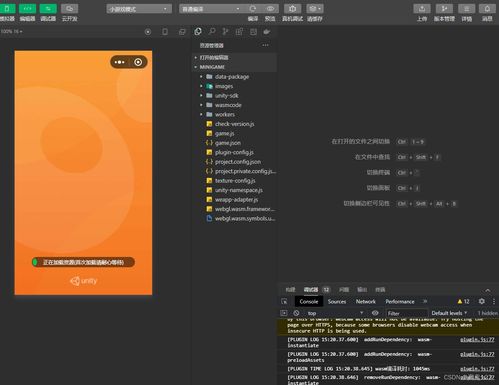
Task: Open the top context selector dropdown
Action: click(335, 313)
